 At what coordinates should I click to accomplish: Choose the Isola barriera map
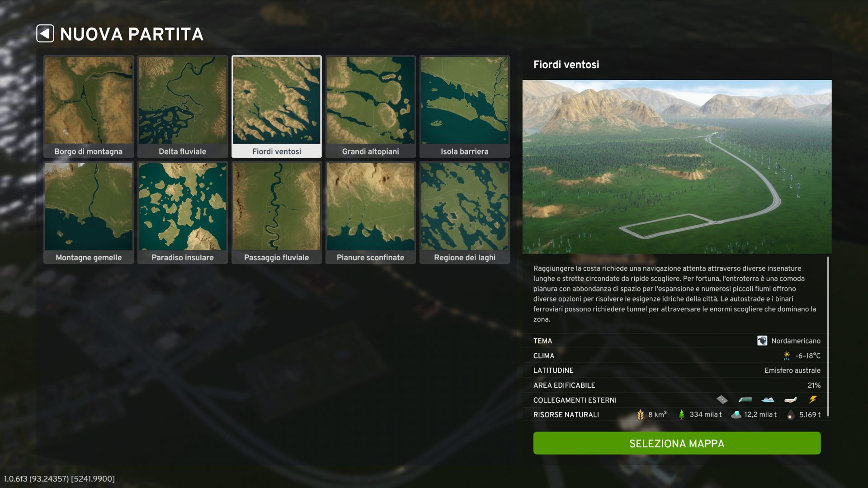click(465, 107)
